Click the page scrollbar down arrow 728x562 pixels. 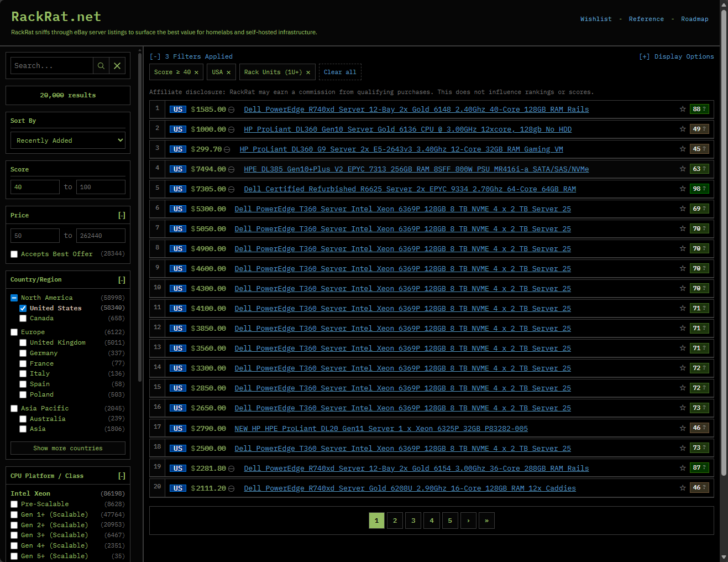(x=724, y=557)
